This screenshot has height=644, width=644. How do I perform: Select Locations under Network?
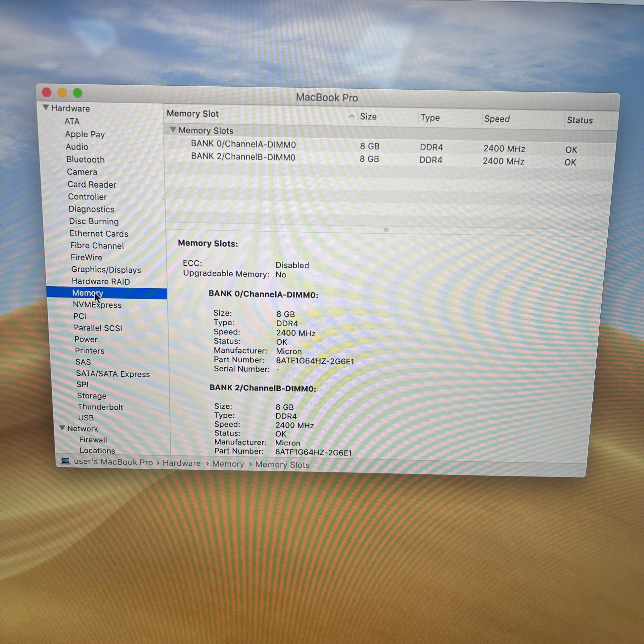pos(97,451)
